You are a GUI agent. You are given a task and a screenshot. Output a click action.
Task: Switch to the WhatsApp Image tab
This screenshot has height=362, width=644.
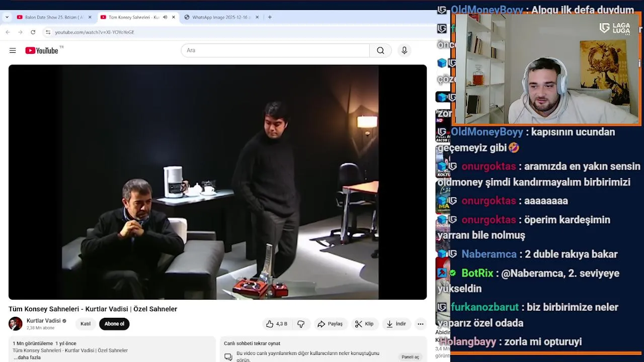click(221, 17)
